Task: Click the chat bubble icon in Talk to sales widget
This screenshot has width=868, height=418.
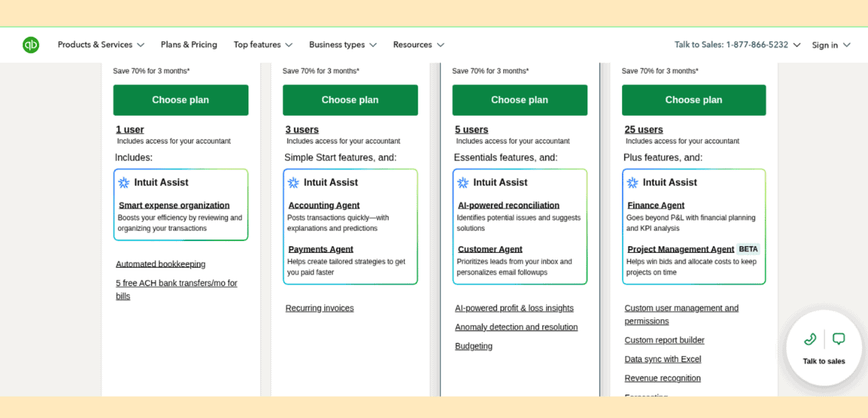Action: pyautogui.click(x=839, y=339)
